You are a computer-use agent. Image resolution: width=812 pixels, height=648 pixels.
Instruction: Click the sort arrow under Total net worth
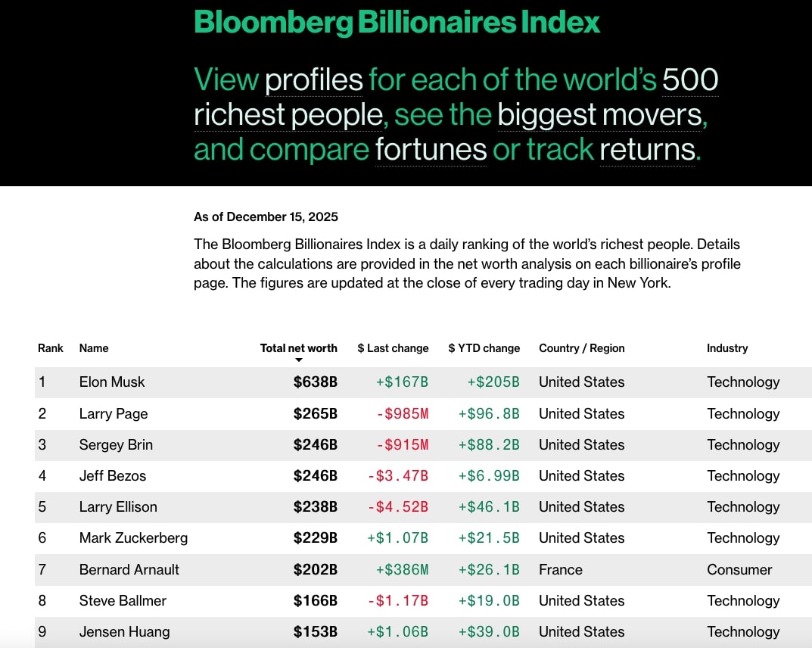(x=299, y=360)
